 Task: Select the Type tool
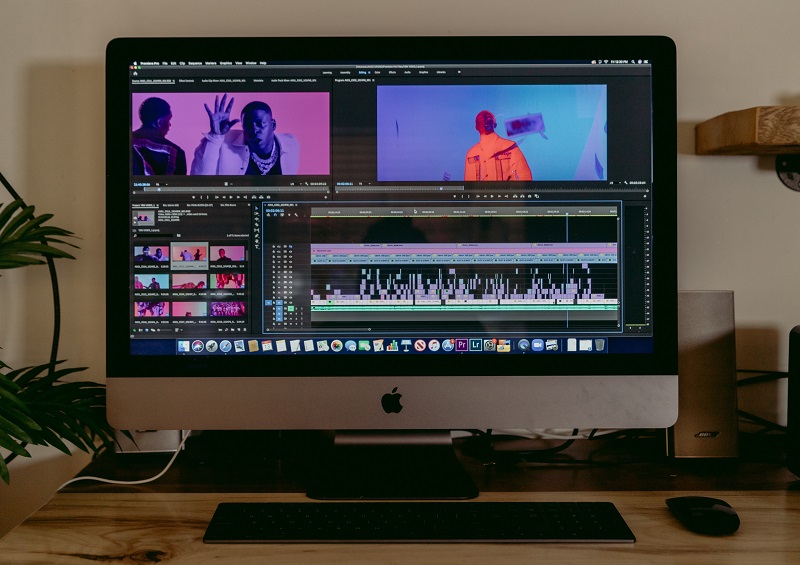[257, 247]
